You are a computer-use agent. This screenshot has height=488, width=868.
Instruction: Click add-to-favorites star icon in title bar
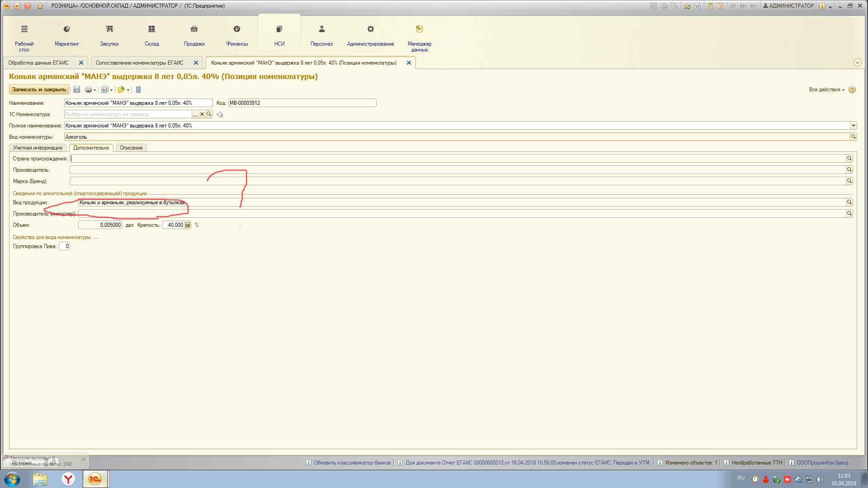687,6
